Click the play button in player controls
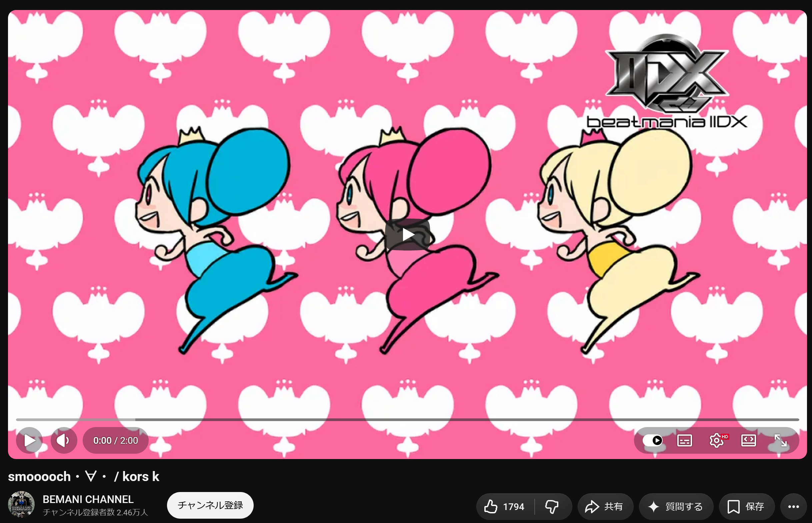Screen dimensions: 812x523 [x=29, y=440]
